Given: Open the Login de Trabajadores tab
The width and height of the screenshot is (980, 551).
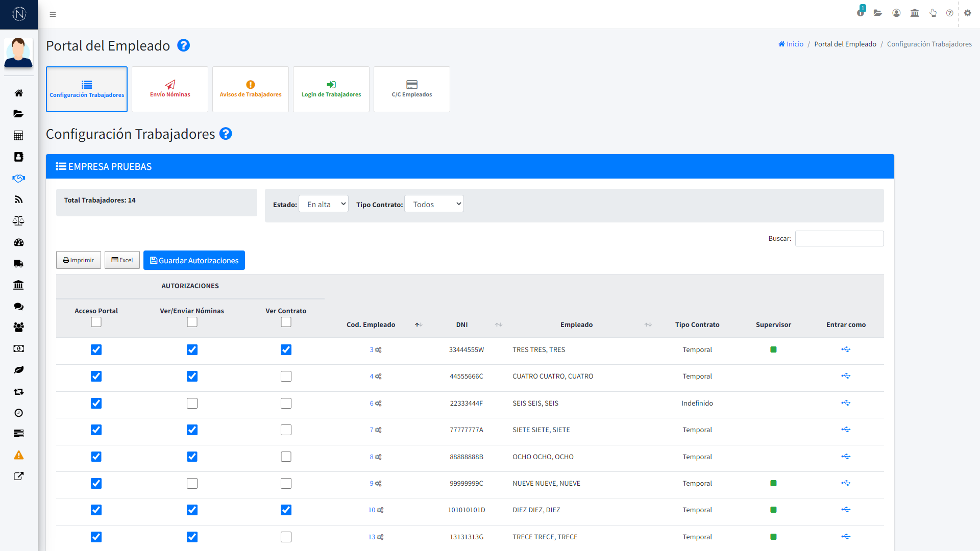Looking at the screenshot, I should tap(331, 89).
